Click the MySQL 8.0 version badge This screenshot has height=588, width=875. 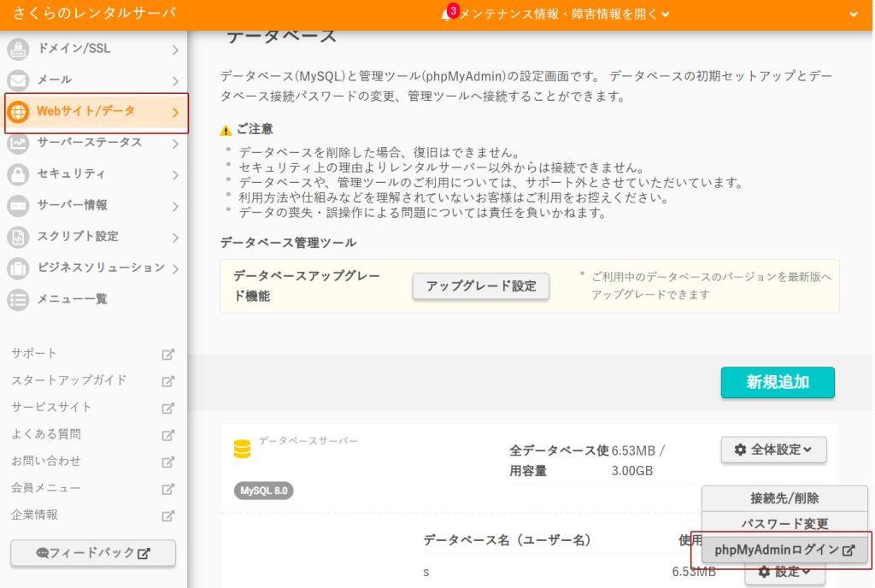tap(263, 491)
